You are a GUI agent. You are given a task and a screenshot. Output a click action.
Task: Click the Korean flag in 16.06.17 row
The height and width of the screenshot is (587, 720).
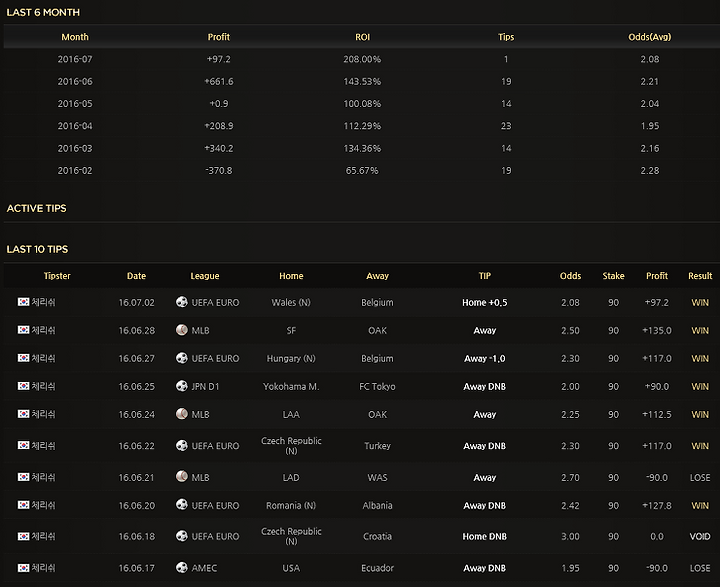(23, 568)
